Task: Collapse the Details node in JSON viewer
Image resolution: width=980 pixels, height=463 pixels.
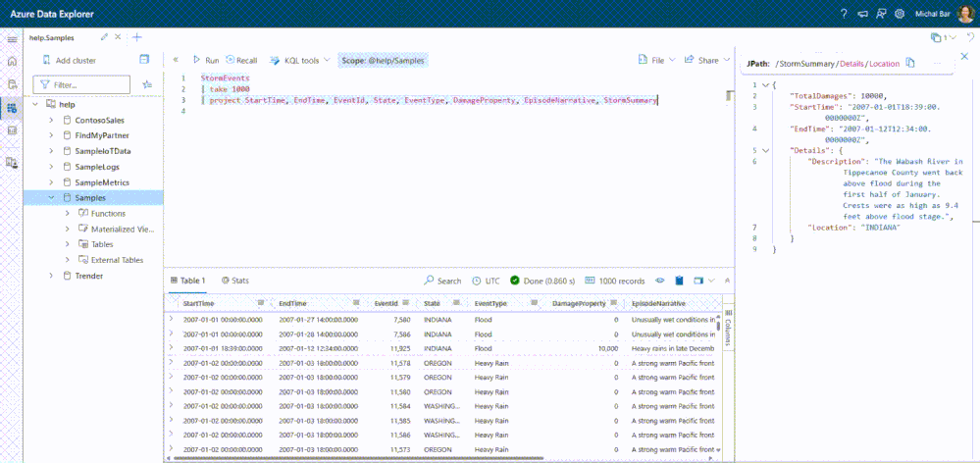Action: (x=766, y=151)
